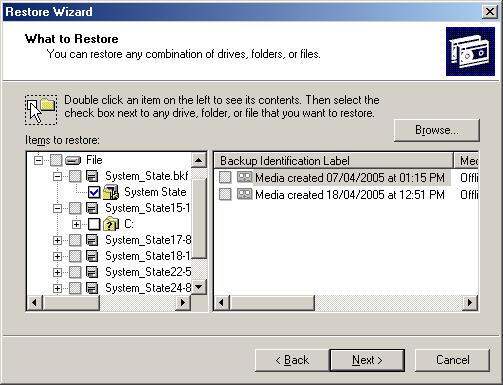Click the C: folder question mark icon
503x385 pixels.
(111, 224)
